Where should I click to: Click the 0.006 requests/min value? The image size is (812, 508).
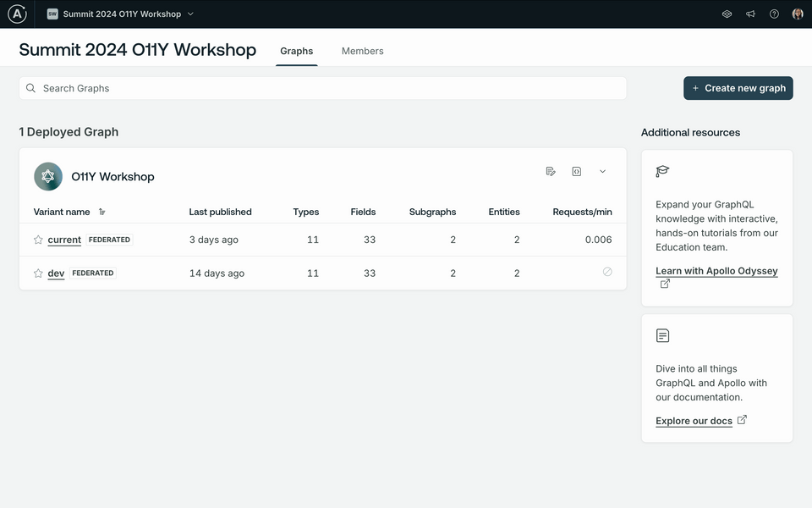(598, 240)
